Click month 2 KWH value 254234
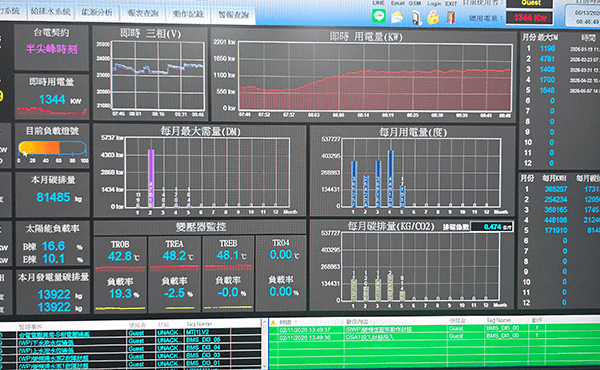Image resolution: width=600 pixels, height=370 pixels. tap(556, 199)
